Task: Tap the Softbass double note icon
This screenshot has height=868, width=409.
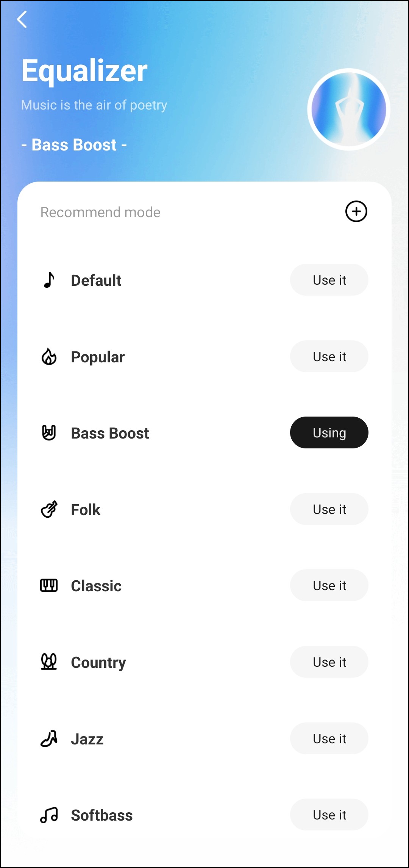Action: [x=49, y=815]
